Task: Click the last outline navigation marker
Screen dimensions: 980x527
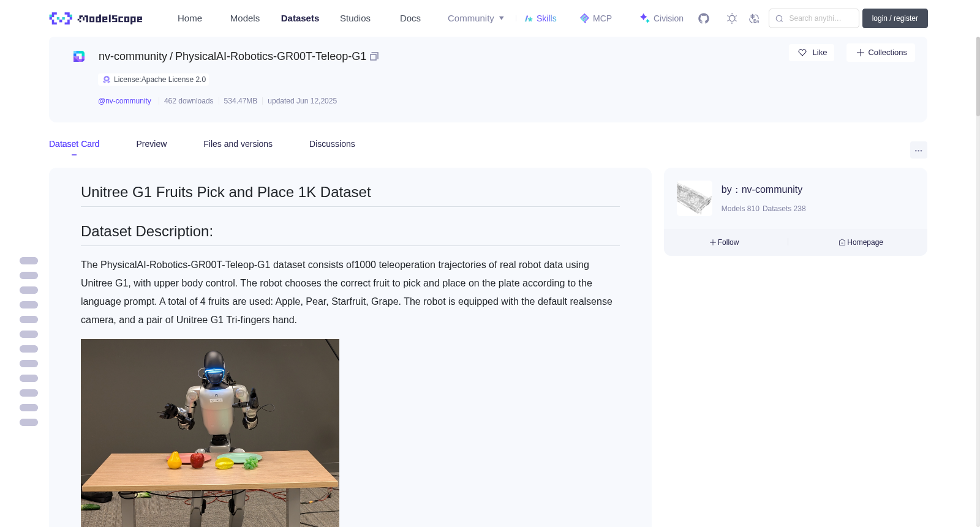Action: [29, 422]
